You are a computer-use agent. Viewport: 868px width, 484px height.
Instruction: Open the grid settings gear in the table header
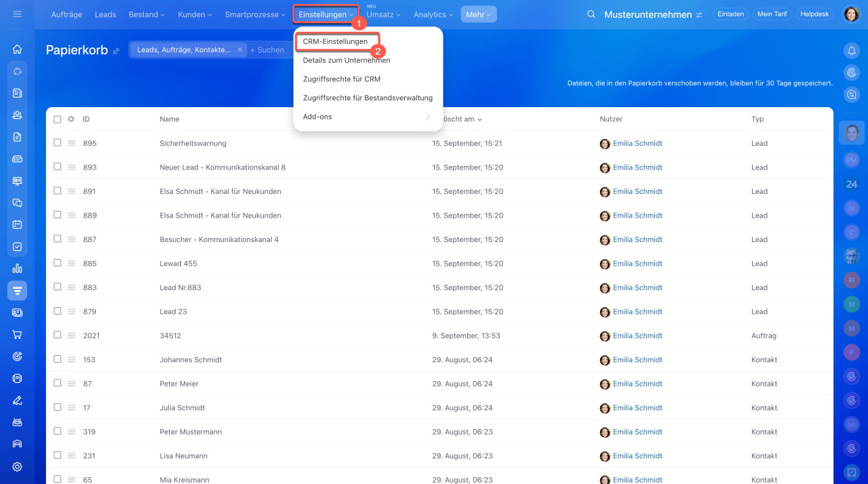(71, 119)
